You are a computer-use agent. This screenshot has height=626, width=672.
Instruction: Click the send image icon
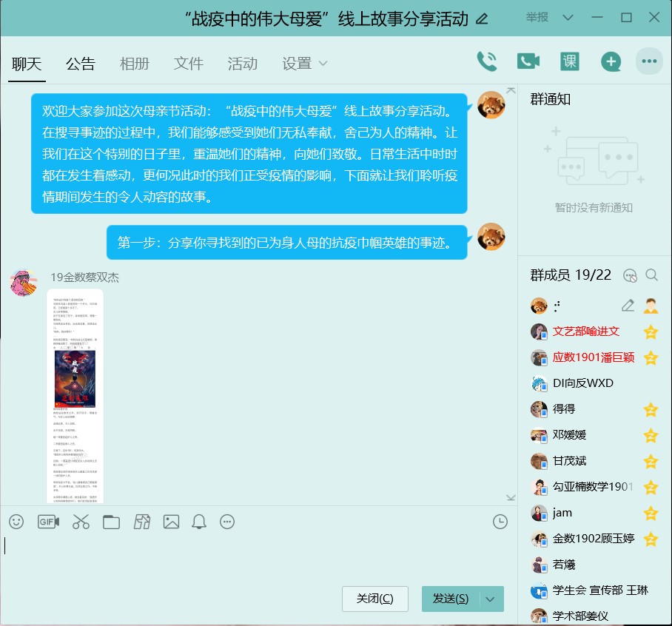pos(171,522)
